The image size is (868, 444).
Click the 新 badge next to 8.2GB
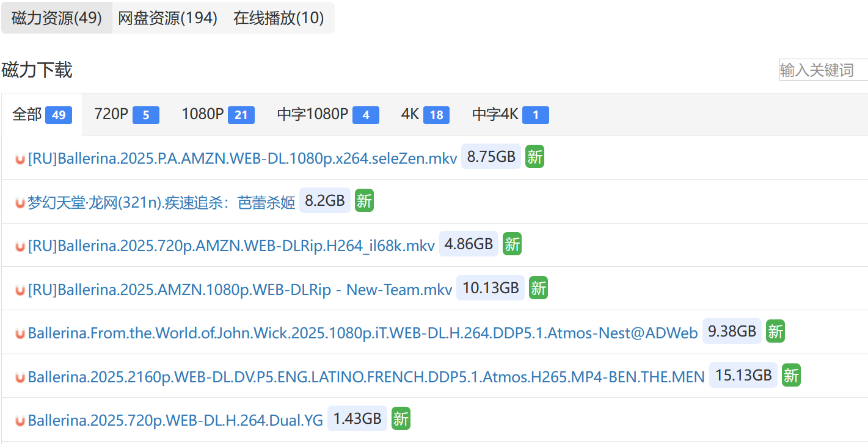coord(364,201)
